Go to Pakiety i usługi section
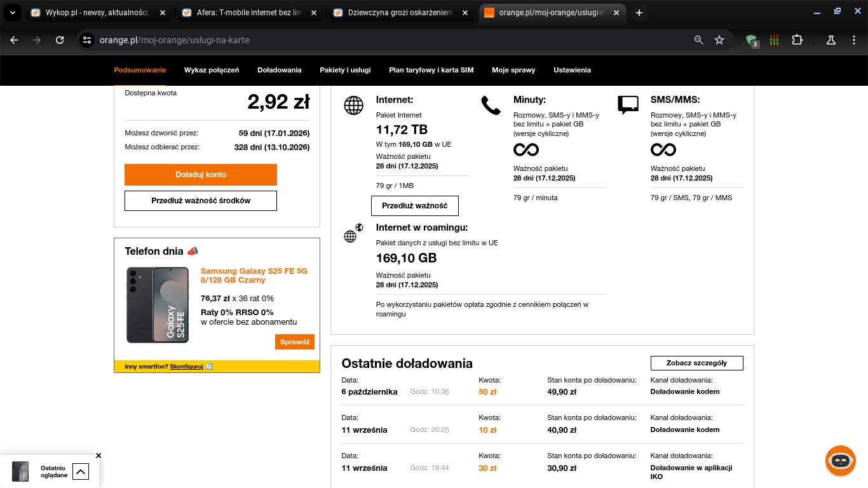This screenshot has height=488, width=868. [x=345, y=70]
